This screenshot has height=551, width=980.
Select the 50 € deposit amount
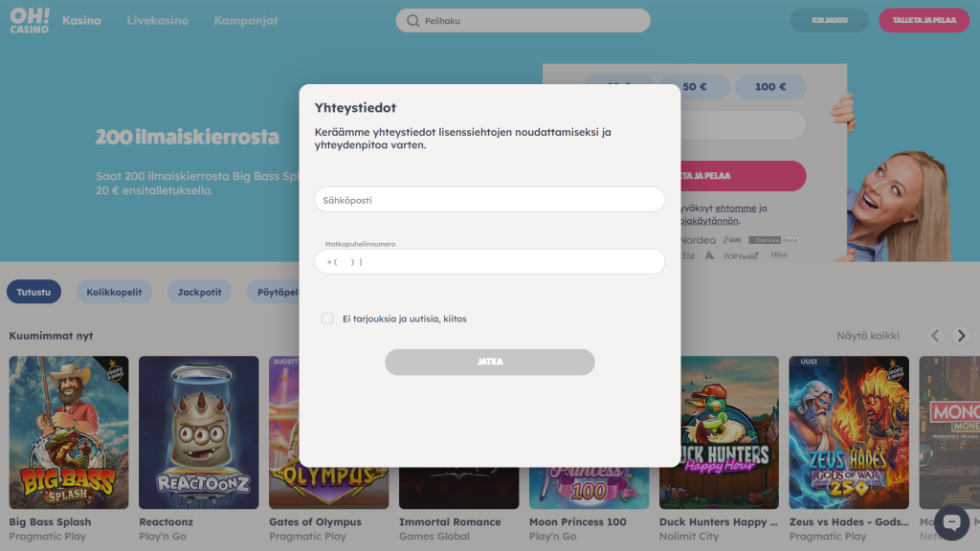[695, 87]
